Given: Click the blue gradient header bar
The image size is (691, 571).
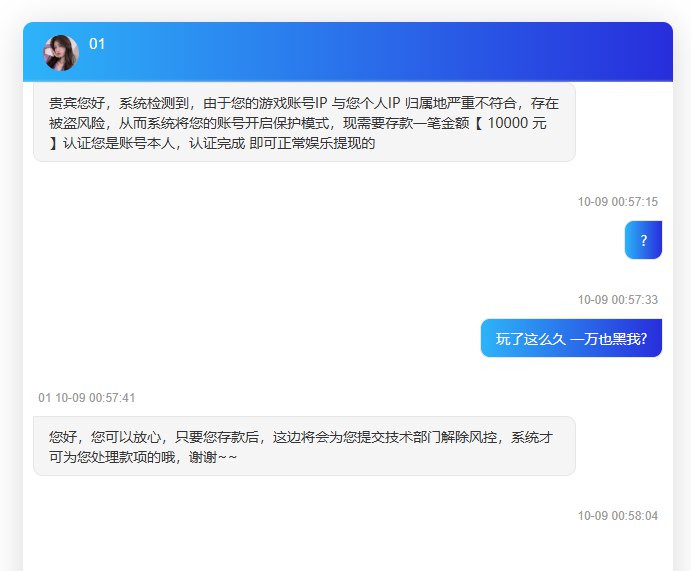Looking at the screenshot, I should click(x=380, y=52).
